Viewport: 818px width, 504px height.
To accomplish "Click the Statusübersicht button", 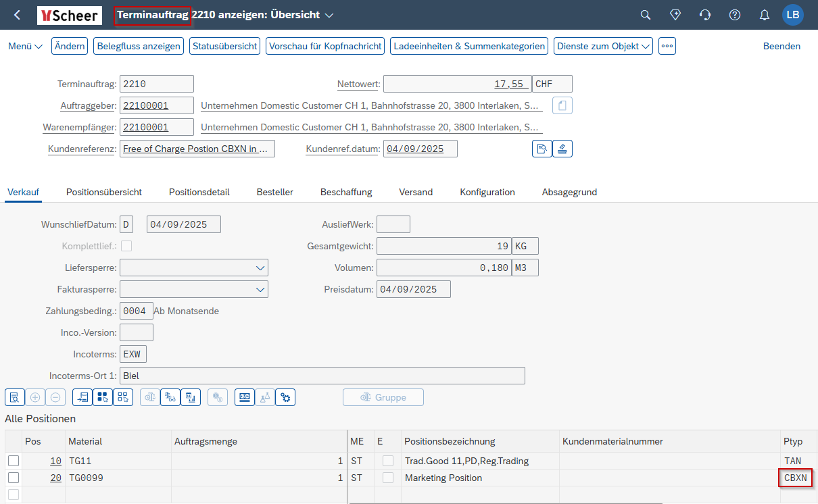I will click(225, 46).
